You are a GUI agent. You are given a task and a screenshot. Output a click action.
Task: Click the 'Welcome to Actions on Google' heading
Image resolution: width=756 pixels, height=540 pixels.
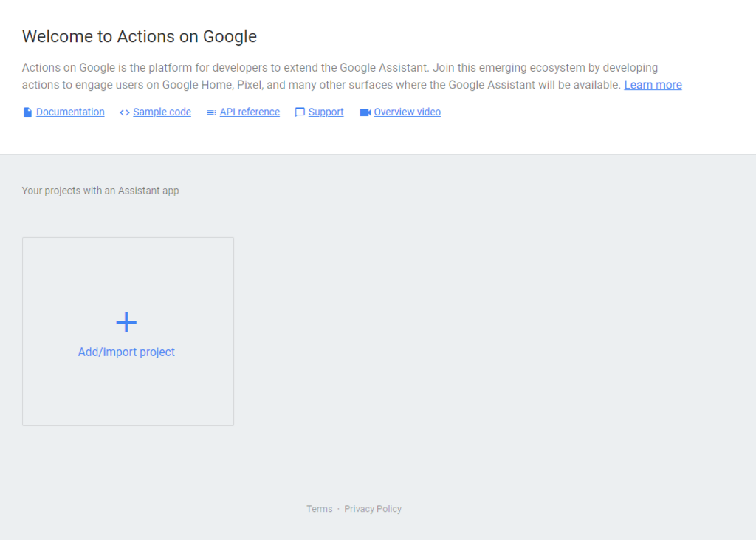[140, 37]
